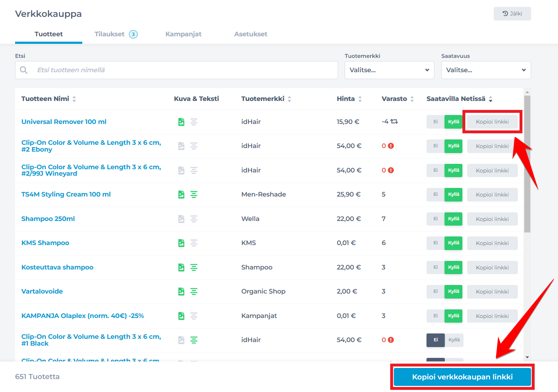The image size is (558, 392).
Task: Set KAMPANJA Olaplex availability to Ei
Action: (x=435, y=316)
